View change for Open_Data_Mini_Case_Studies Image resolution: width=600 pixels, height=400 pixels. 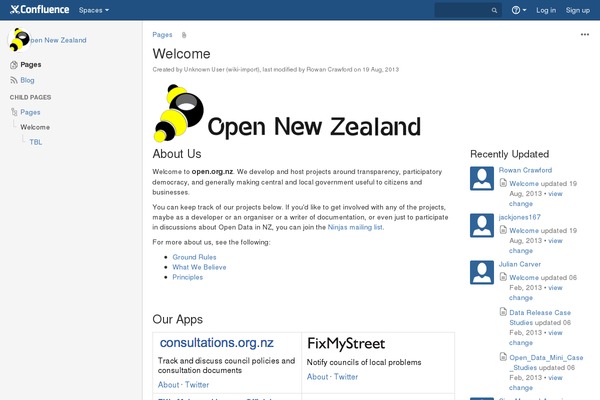pos(536,383)
